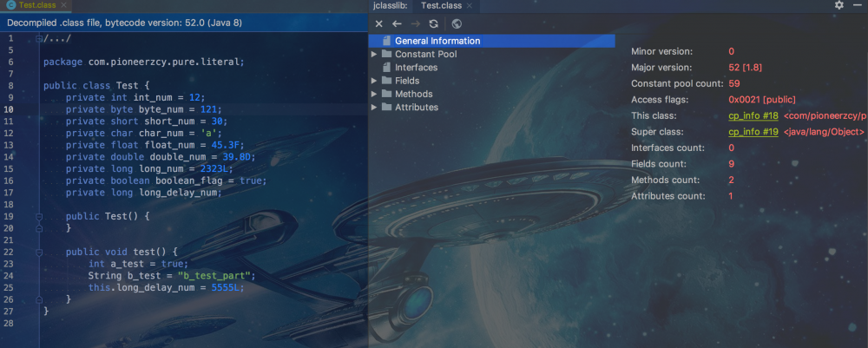This screenshot has width=868, height=348.
Task: Hide the jclasslib tool window with minus icon
Action: [858, 5]
